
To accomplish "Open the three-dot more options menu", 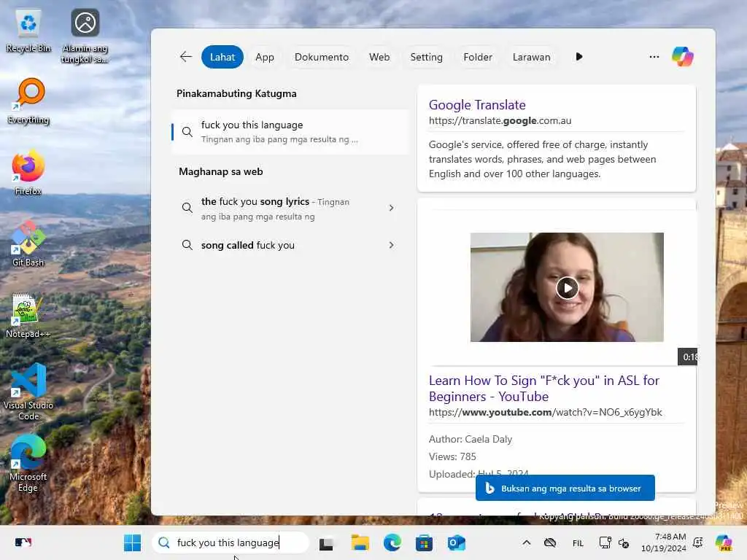I will click(654, 57).
